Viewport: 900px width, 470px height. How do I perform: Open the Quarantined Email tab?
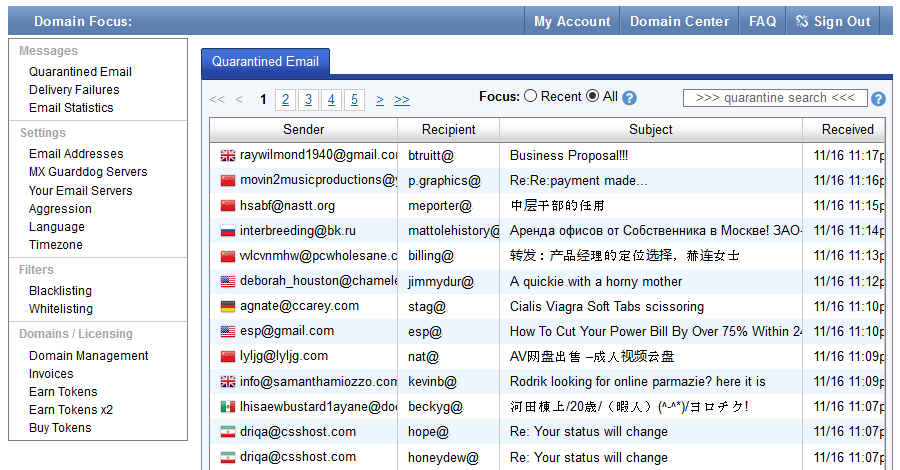pos(265,62)
